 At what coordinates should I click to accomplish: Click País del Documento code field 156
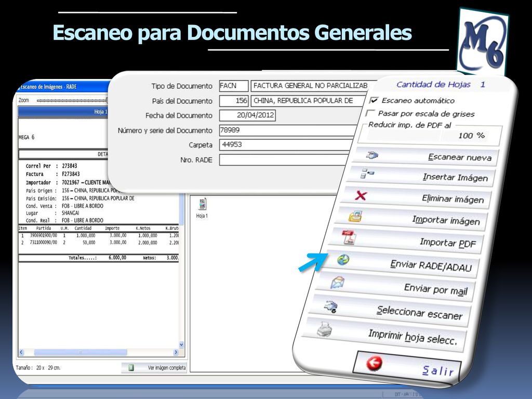pyautogui.click(x=233, y=101)
